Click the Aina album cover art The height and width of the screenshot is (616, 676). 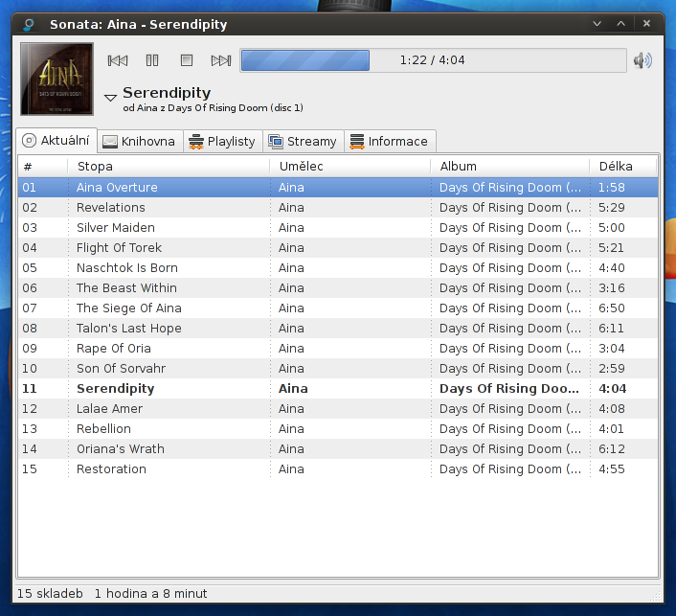56,79
